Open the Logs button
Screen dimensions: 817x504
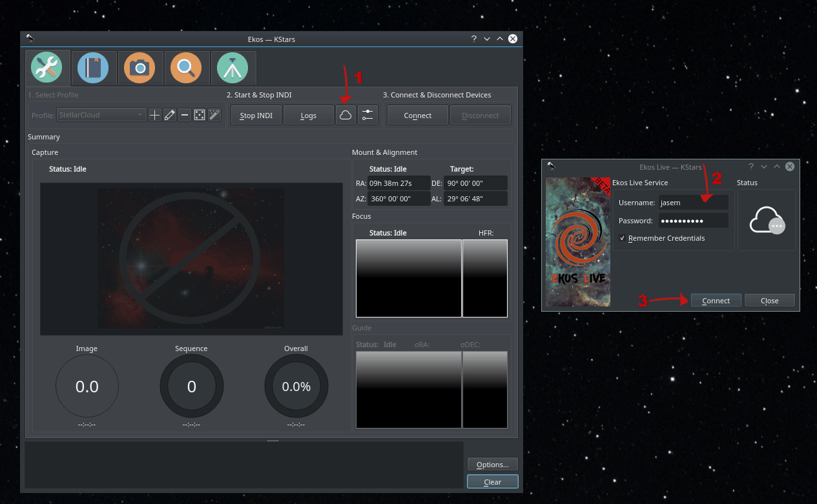309,116
